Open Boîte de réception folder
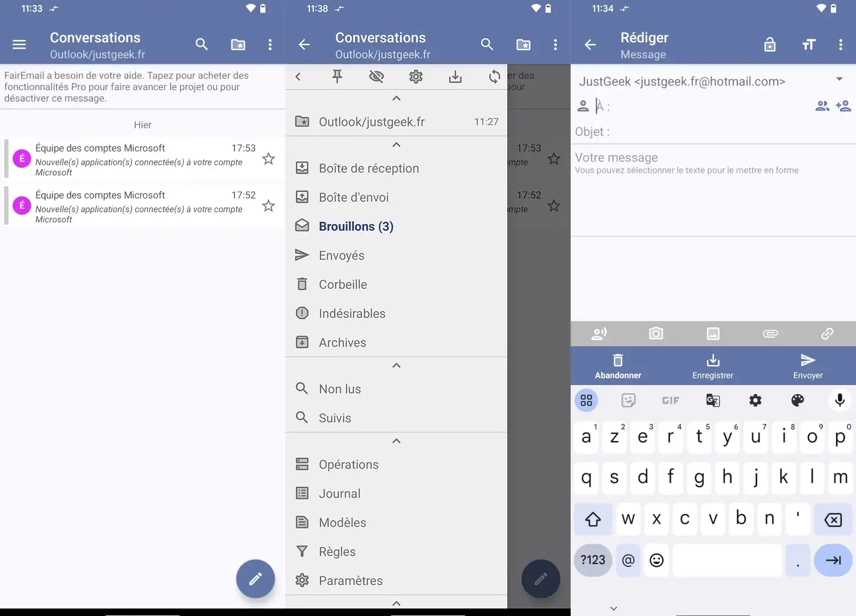 click(x=397, y=168)
